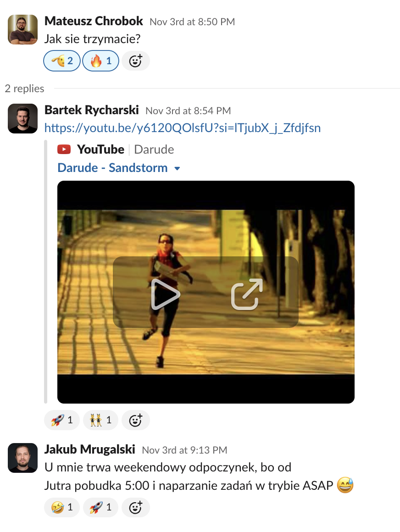
Task: Open the youtu.be video URL link
Action: click(183, 128)
